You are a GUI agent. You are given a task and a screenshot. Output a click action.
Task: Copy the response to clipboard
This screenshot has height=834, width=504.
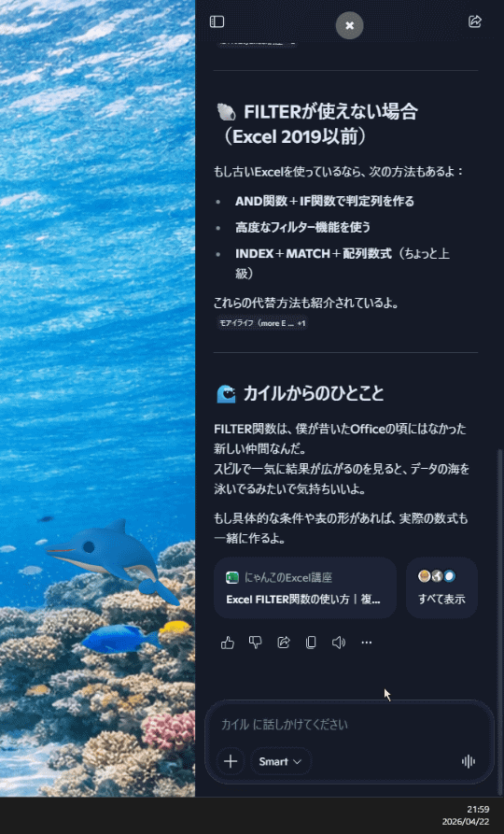[x=311, y=643]
